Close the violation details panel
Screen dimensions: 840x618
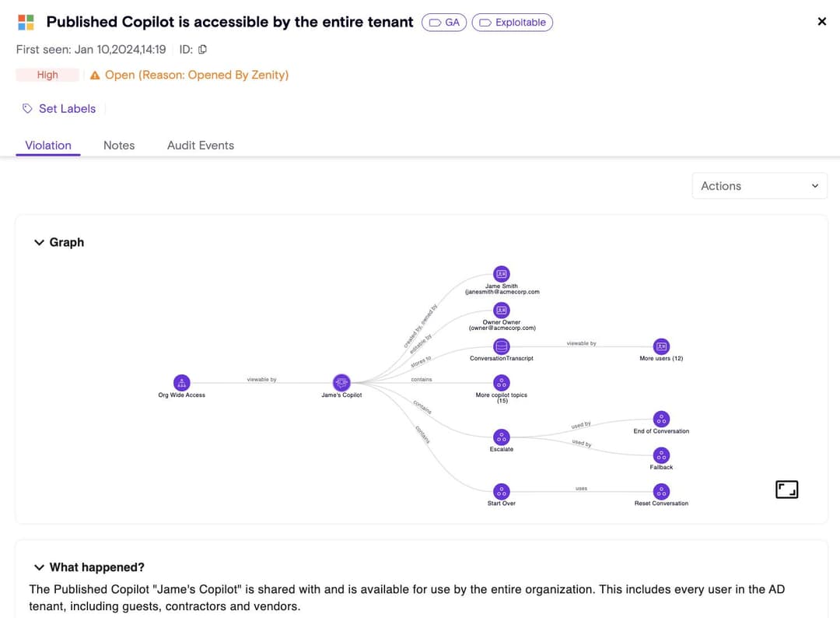(x=821, y=22)
